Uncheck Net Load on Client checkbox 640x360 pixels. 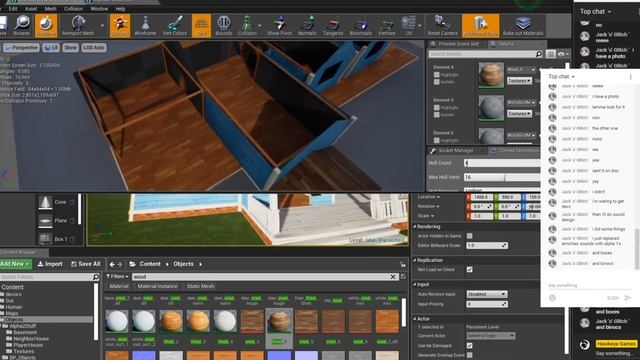[x=469, y=269]
